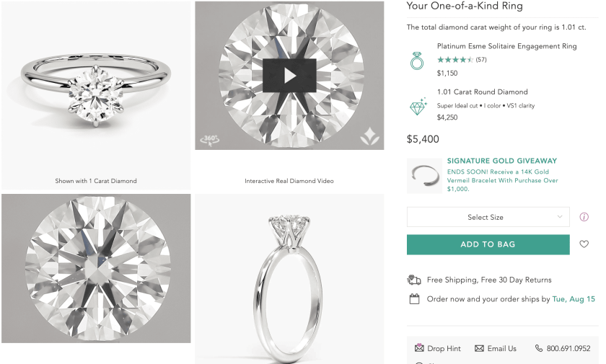Click the ring setting icon
Screen dimensions: 606x364
tap(417, 60)
